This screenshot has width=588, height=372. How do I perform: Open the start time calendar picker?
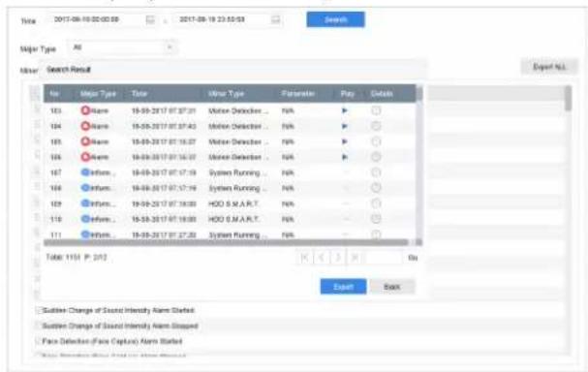pyautogui.click(x=150, y=19)
